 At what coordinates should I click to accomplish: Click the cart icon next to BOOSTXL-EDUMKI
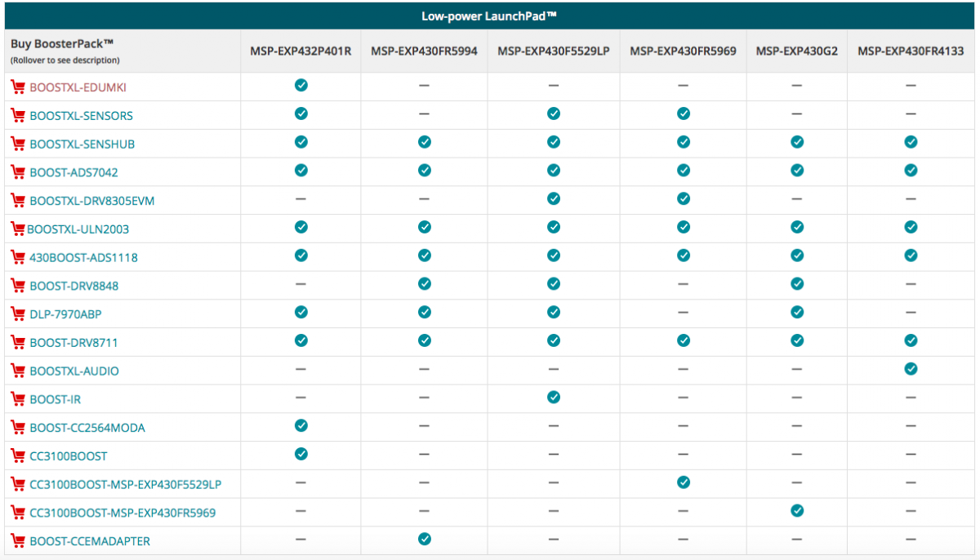[x=17, y=87]
